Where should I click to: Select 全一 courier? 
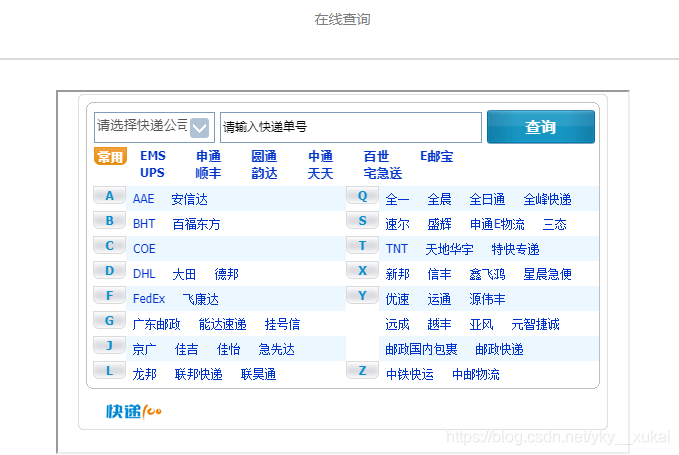(397, 199)
